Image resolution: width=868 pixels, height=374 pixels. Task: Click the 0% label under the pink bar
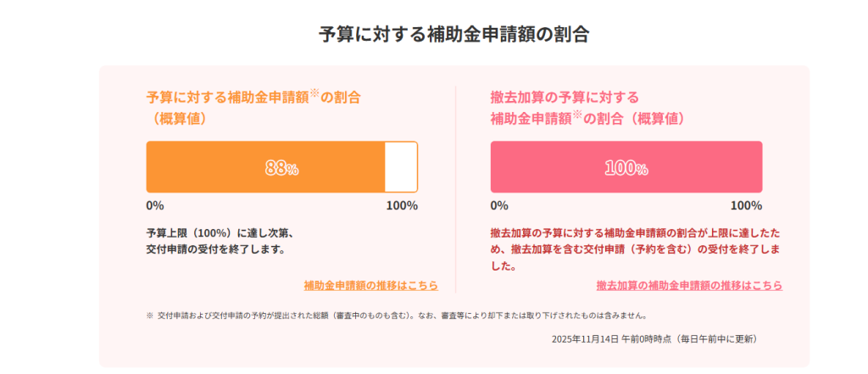[499, 205]
